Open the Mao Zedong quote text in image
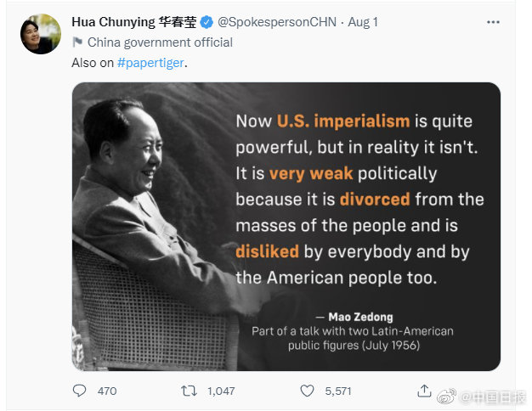532x411 pixels. pos(359,199)
